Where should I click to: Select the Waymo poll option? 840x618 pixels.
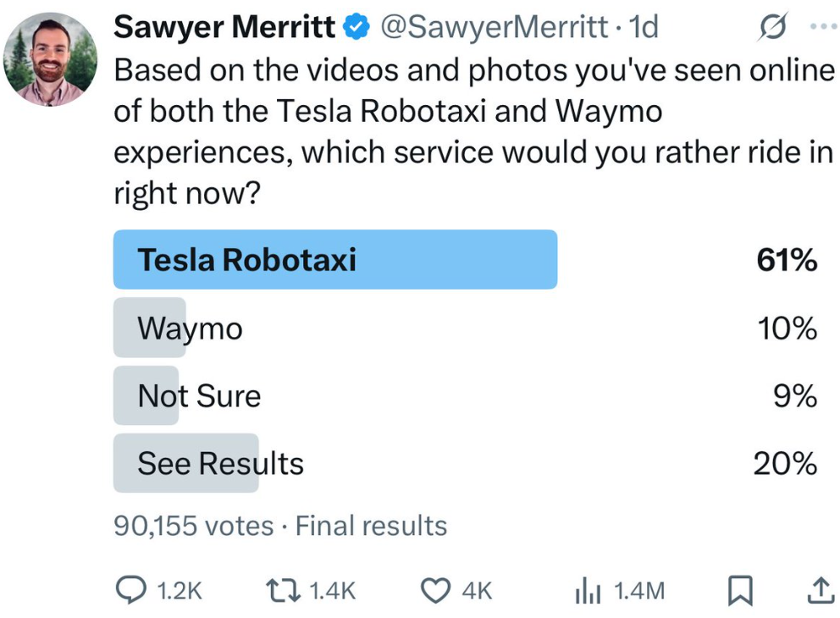pos(191,328)
